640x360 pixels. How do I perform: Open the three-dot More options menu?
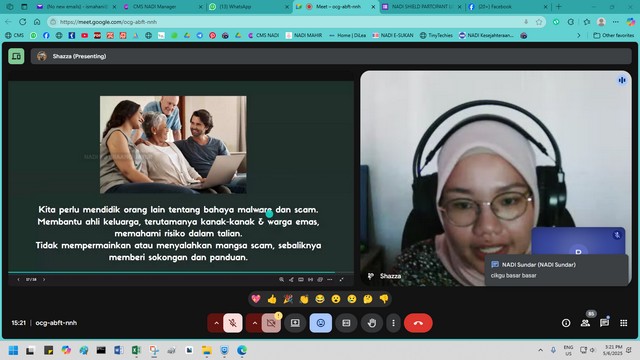click(x=393, y=323)
